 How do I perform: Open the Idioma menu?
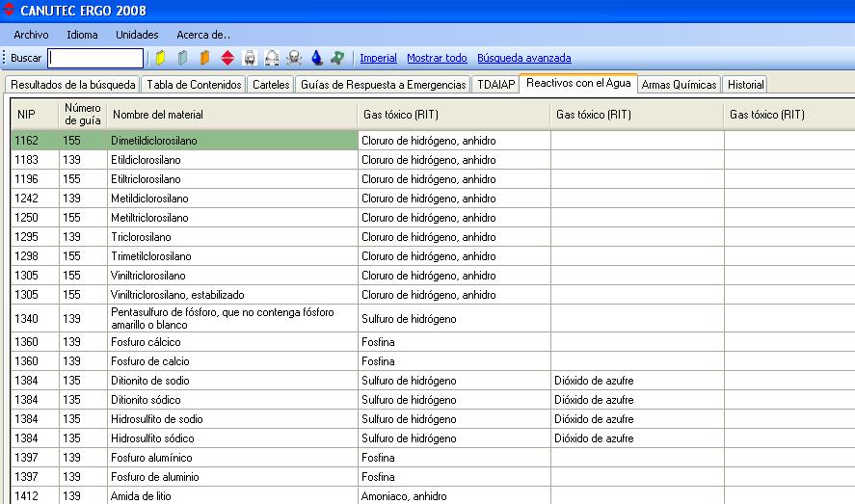click(x=82, y=35)
